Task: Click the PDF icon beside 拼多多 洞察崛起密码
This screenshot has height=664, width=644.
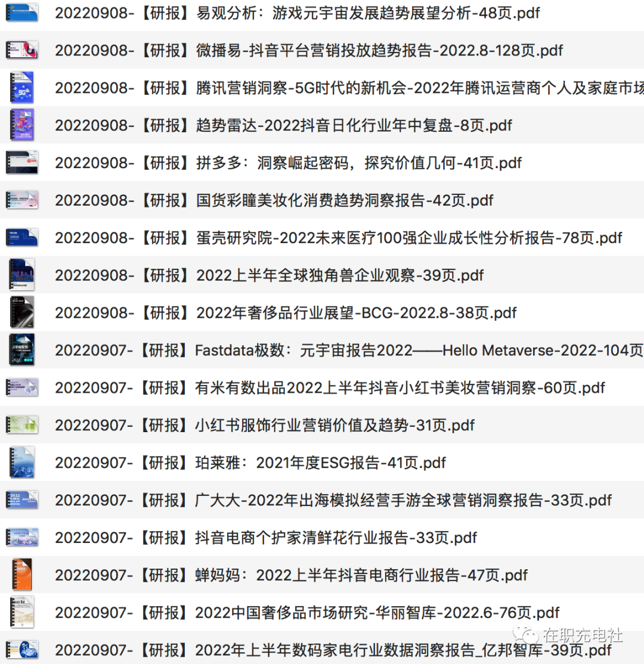Action: (22, 163)
